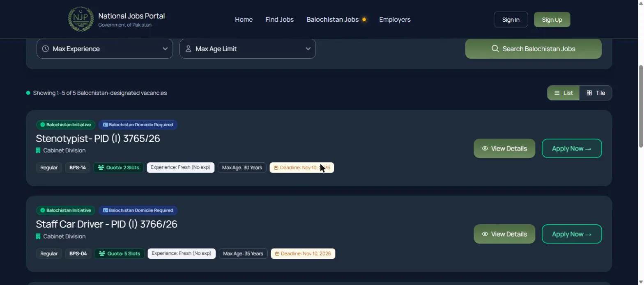Click the star icon beside Balochistan Jobs
The width and height of the screenshot is (644, 285).
[364, 19]
